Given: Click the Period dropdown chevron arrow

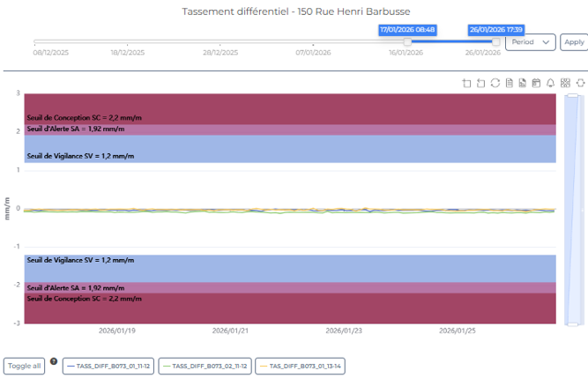Looking at the screenshot, I should 547,41.
